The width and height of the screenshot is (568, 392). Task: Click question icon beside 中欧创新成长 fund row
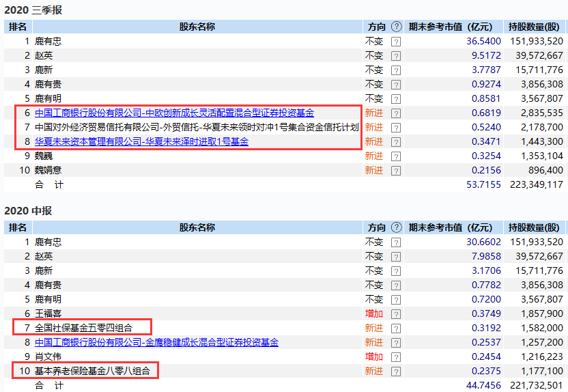coord(396,113)
